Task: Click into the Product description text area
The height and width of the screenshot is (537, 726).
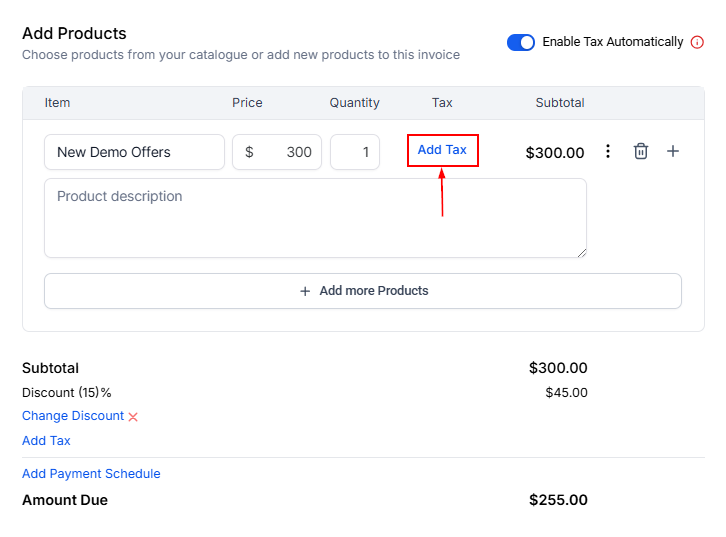Action: [x=315, y=218]
